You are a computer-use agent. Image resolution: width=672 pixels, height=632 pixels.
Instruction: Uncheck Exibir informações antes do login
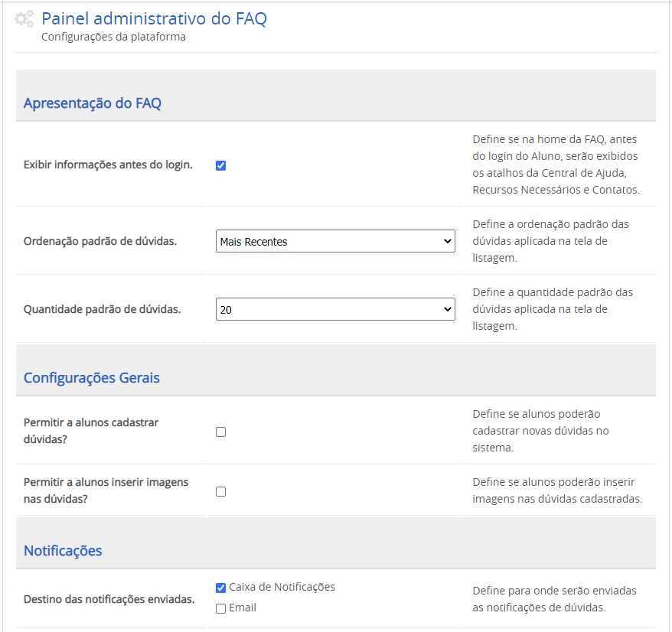point(220,165)
